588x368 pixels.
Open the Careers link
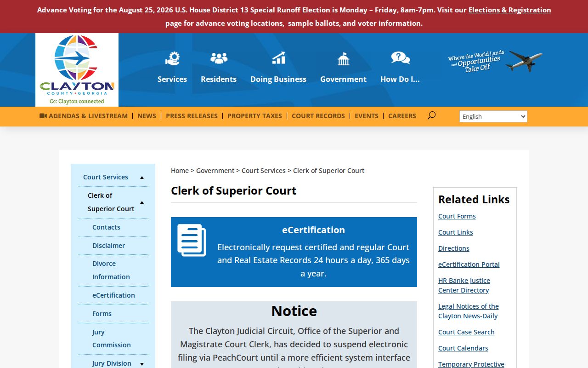click(402, 116)
